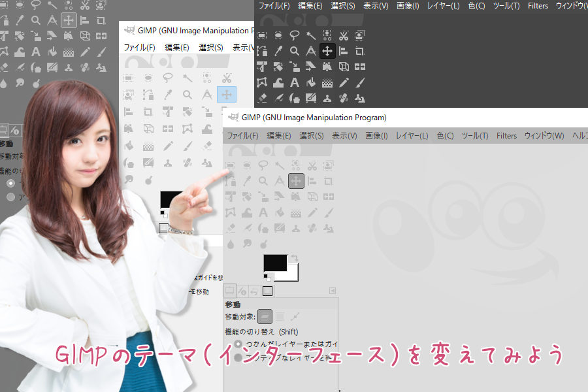Pick Free Select lasso in dark theme window
The height and width of the screenshot is (392, 588).
(x=295, y=36)
